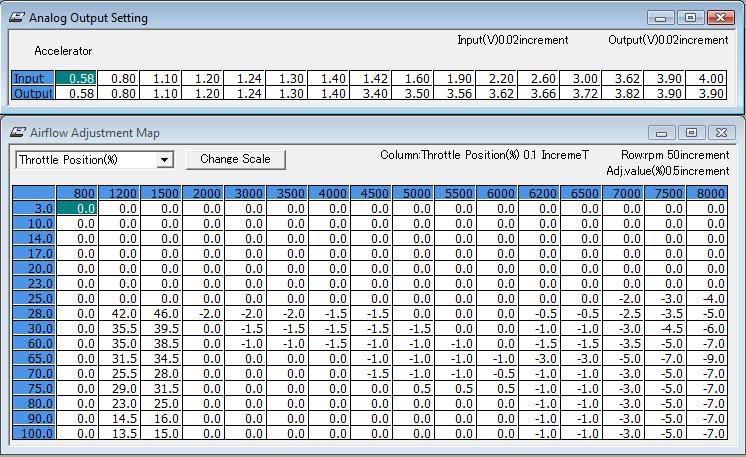
Task: Select the 6200 rpm column header
Action: (539, 193)
